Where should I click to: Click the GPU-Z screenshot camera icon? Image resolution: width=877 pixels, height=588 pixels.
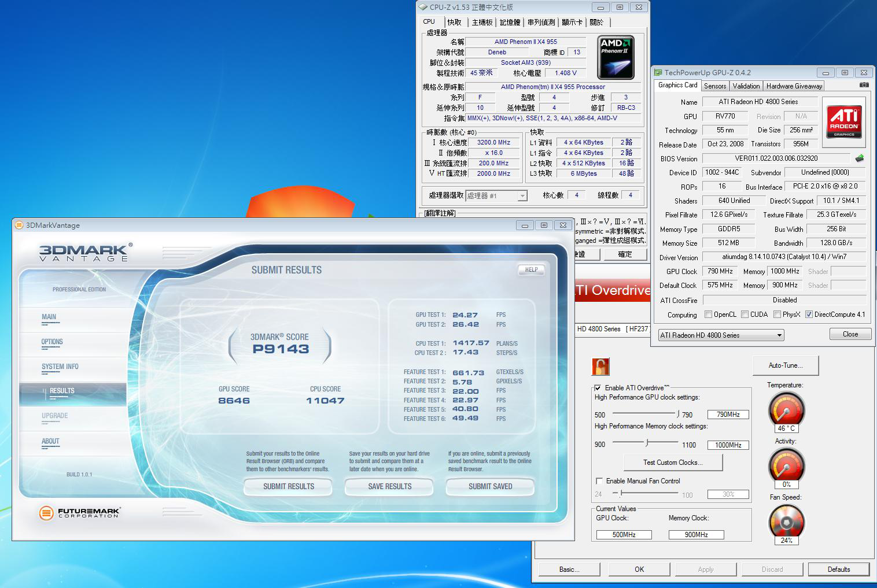pyautogui.click(x=864, y=85)
